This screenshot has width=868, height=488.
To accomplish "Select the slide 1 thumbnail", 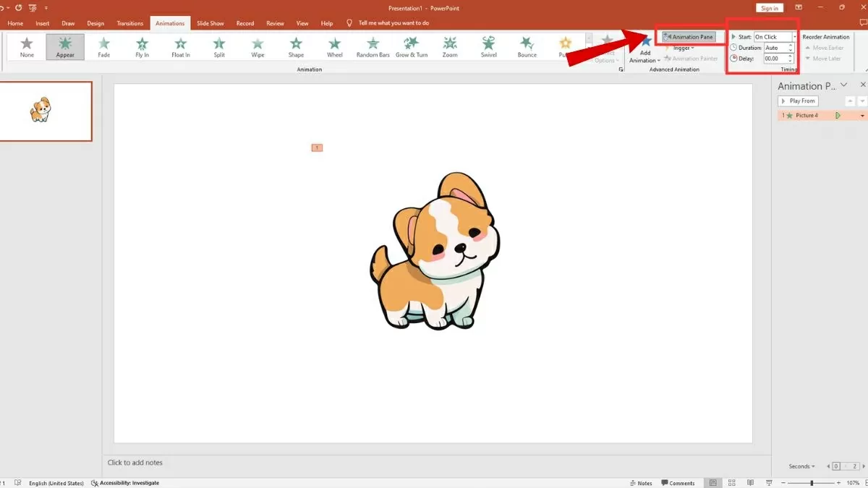I will pyautogui.click(x=46, y=111).
